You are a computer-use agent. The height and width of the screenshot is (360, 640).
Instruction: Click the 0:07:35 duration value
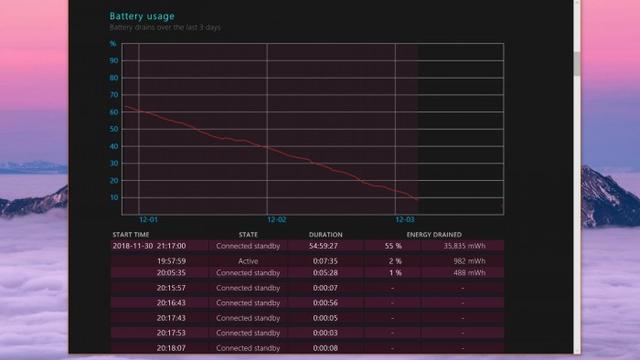(x=325, y=261)
